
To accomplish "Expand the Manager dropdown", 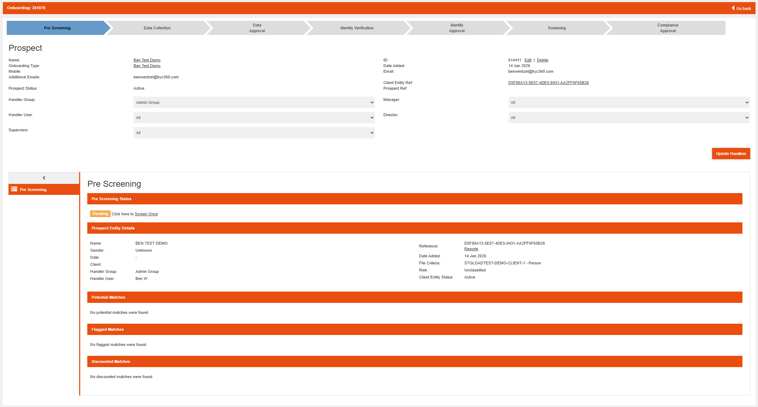I will tap(628, 102).
